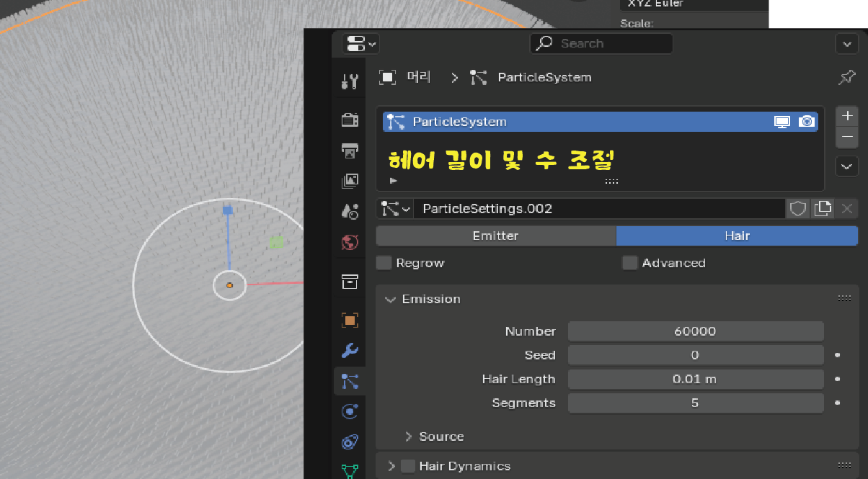Open the Object properties tab
Screen dimensions: 868x479
[350, 320]
